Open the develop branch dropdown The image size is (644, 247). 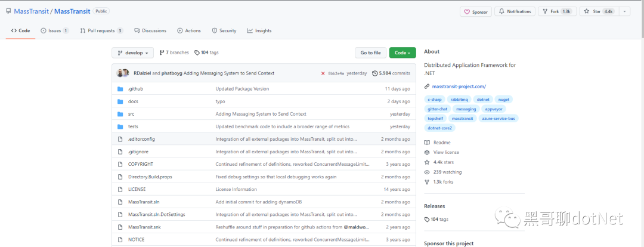point(132,53)
